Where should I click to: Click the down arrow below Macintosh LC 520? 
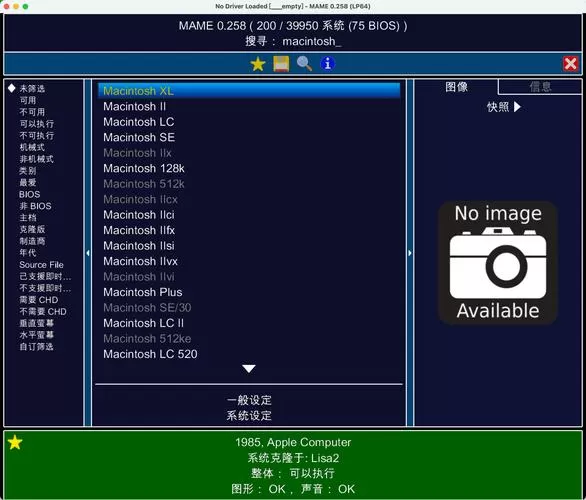pyautogui.click(x=249, y=369)
